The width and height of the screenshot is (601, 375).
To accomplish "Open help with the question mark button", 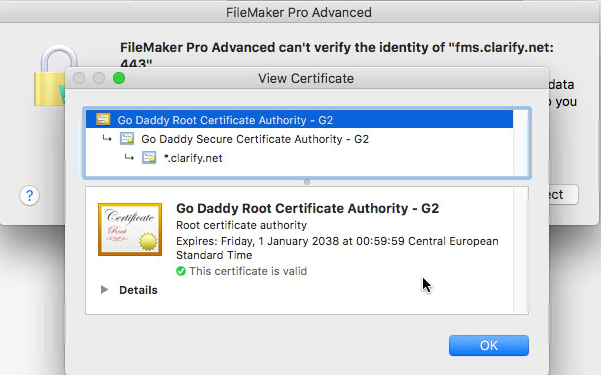I will (30, 196).
